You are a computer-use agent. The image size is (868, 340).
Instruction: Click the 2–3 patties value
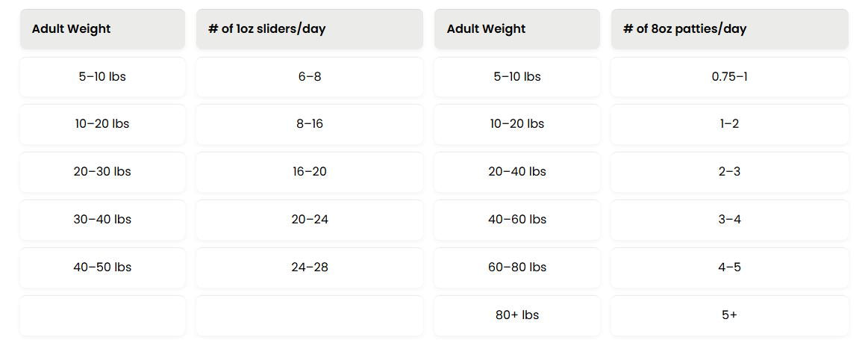[x=729, y=172]
